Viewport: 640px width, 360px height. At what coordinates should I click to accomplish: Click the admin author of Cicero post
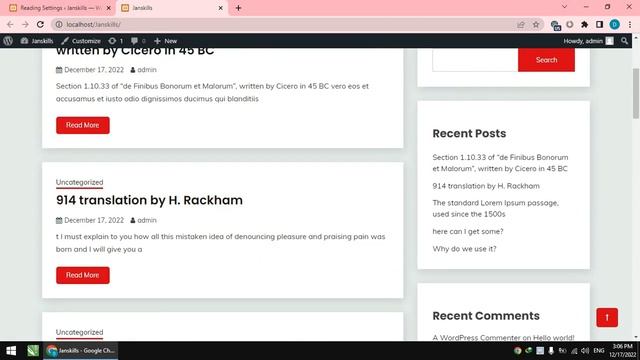click(147, 70)
